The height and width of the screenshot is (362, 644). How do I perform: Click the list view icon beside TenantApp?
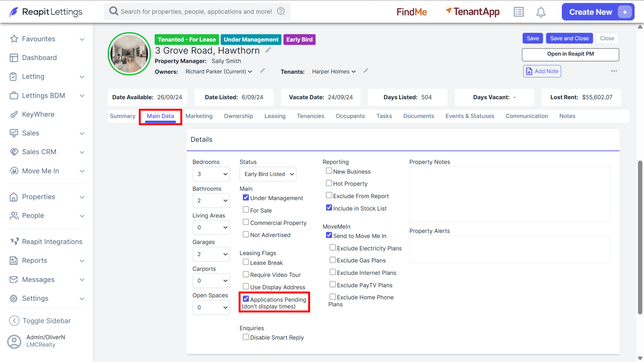[518, 12]
